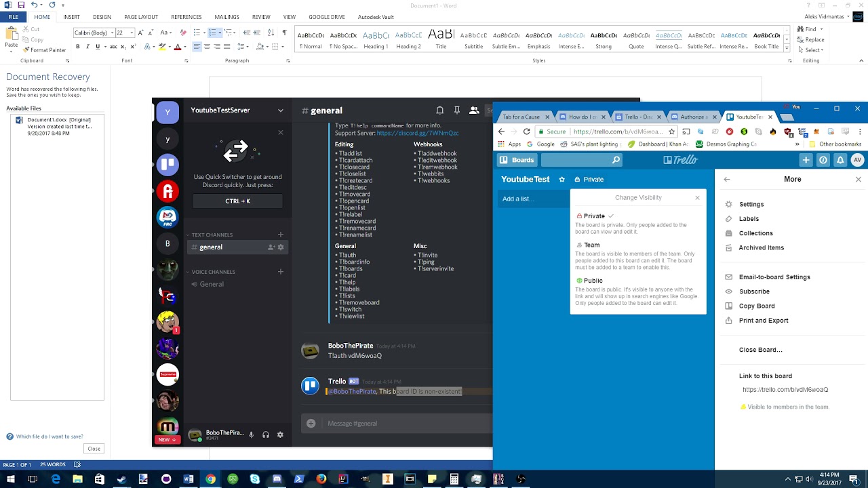Screen dimensions: 868x488
Task: Star the YoutubeTest Trello board
Action: 561,180
